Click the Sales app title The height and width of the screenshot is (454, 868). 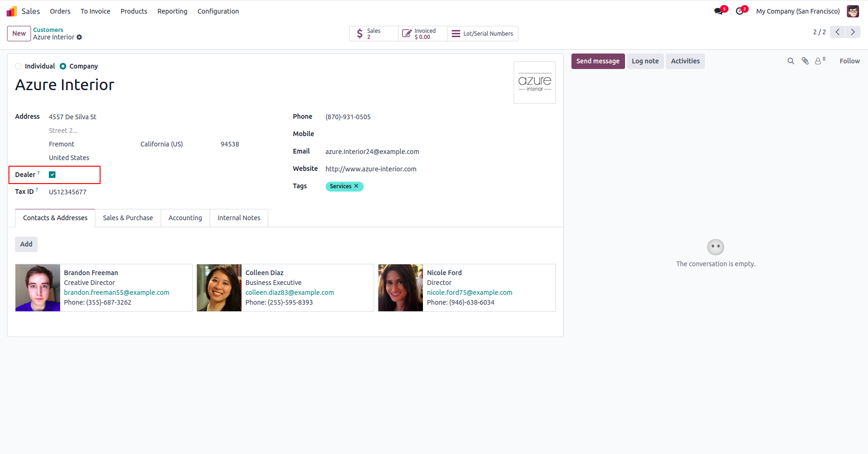(31, 11)
